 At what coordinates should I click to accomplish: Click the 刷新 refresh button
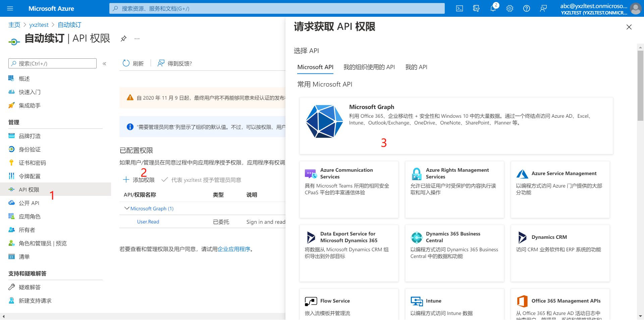tap(133, 63)
